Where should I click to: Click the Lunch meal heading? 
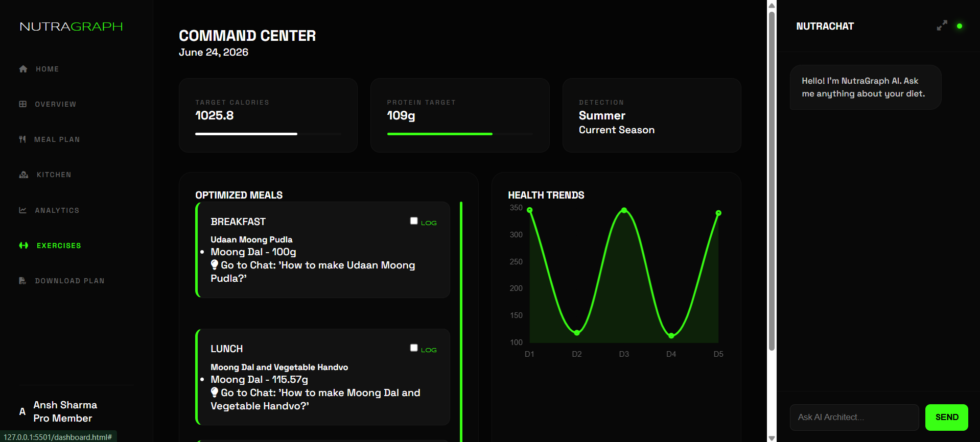click(x=226, y=349)
